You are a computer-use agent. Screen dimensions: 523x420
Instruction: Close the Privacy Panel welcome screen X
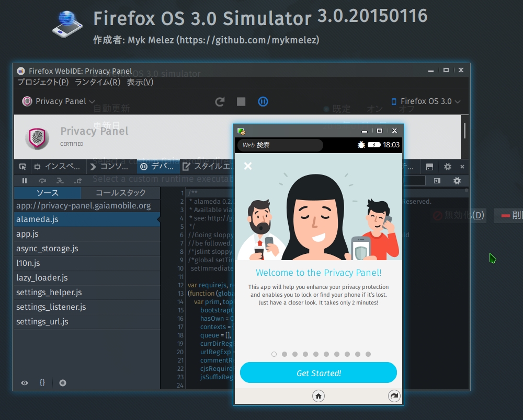(248, 166)
